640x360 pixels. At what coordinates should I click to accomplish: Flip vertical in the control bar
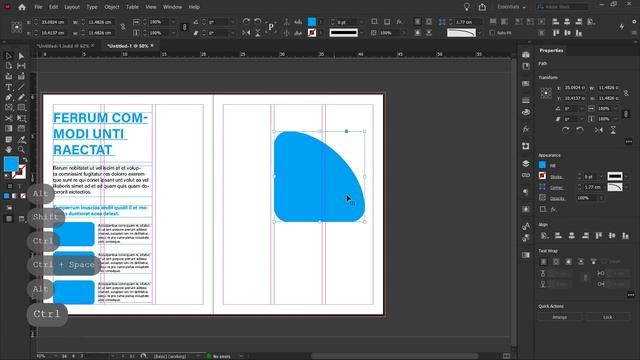pos(258,33)
